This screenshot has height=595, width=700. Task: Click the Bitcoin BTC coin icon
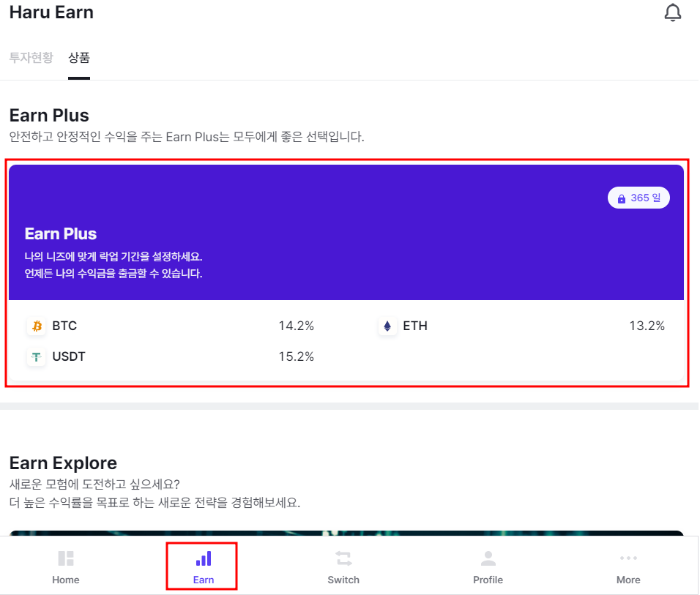pyautogui.click(x=37, y=326)
